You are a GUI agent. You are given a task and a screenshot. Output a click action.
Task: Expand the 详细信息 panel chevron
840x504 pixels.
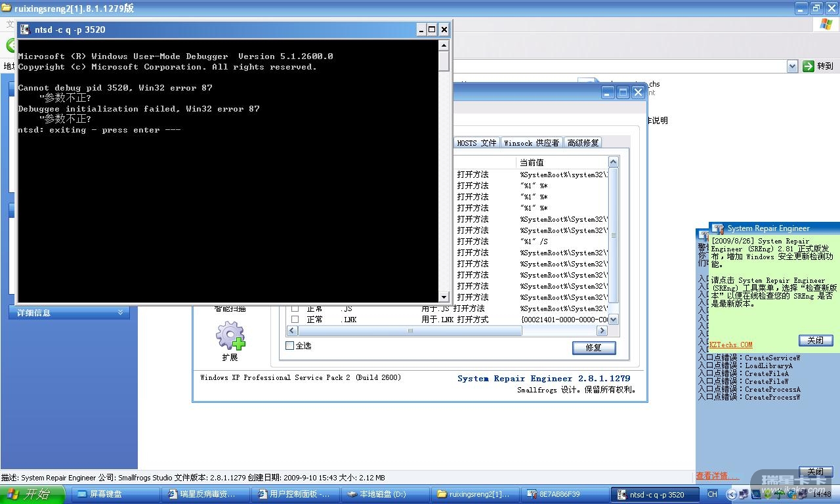[120, 312]
